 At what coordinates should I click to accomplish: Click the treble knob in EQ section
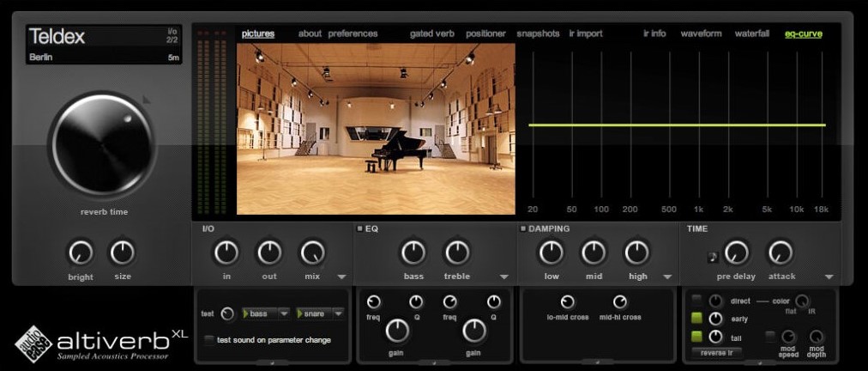coord(457,252)
